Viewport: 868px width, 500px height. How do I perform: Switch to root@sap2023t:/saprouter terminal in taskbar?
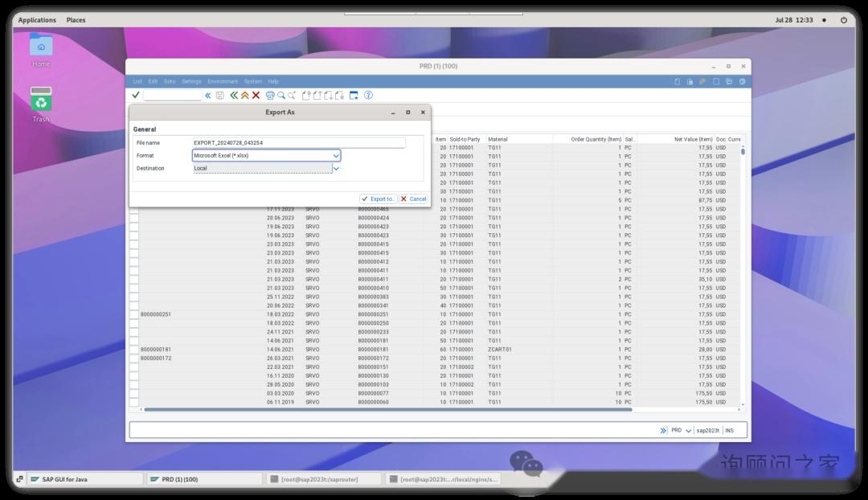point(324,479)
